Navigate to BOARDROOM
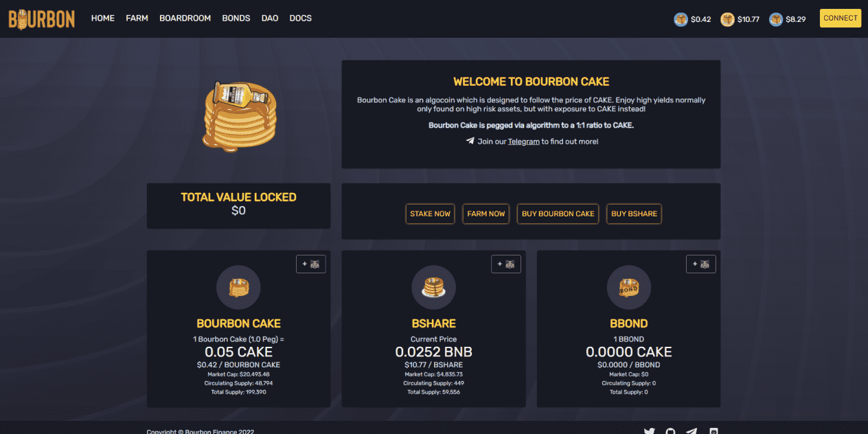 click(185, 19)
